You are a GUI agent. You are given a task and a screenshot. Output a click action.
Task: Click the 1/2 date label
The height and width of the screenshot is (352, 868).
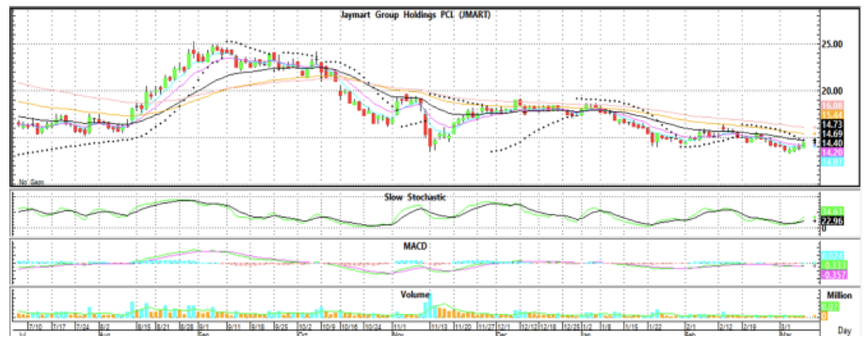click(x=587, y=327)
